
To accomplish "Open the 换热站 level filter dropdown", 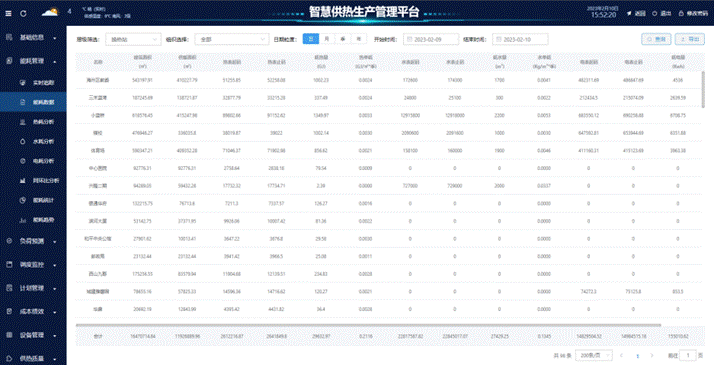I will [133, 40].
